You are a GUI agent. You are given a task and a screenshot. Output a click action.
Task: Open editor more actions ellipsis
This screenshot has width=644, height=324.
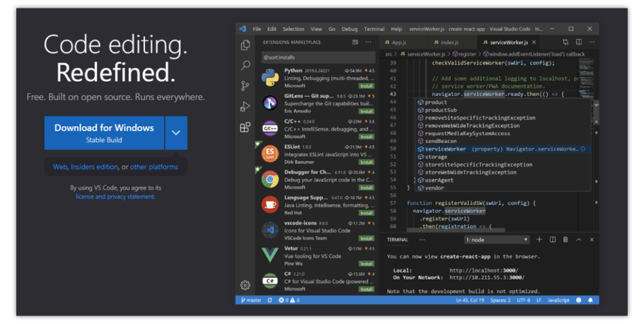tap(592, 42)
